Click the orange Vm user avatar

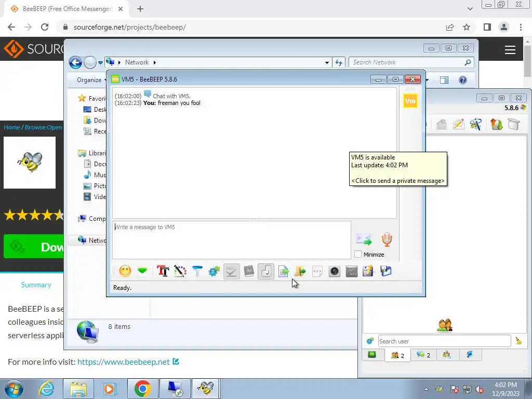410,101
